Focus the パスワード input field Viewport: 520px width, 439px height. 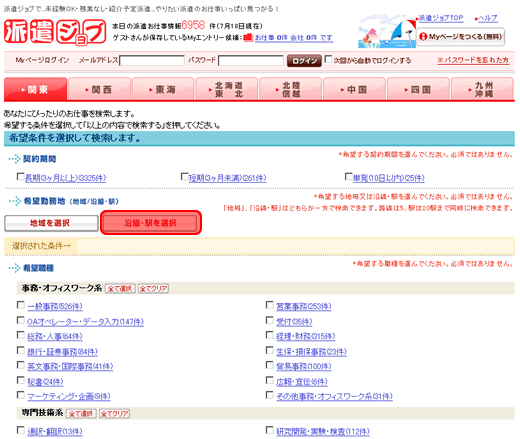[x=251, y=60]
